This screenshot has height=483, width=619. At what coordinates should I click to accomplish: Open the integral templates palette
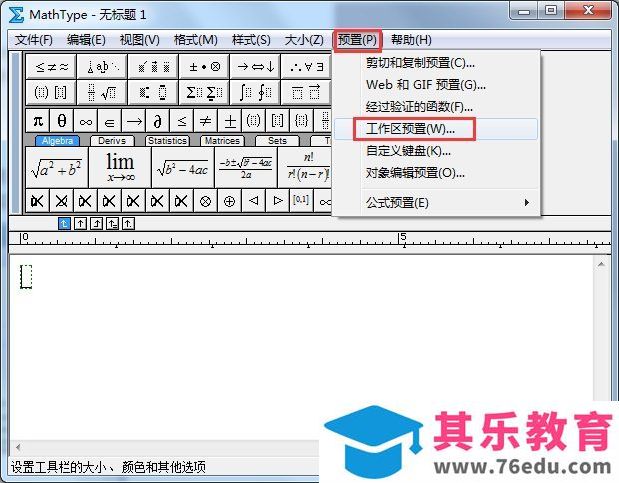[x=255, y=93]
